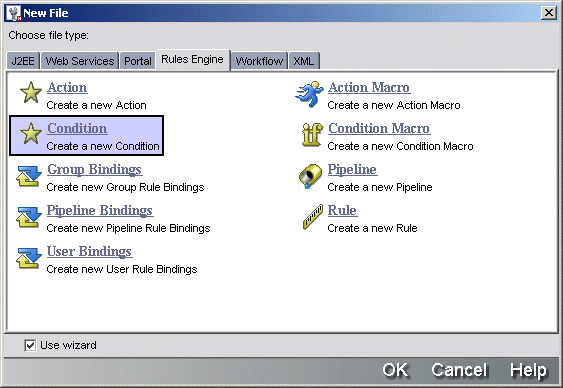Click 'Create new User Rule Bindings' text
The image size is (563, 388).
point(122,269)
